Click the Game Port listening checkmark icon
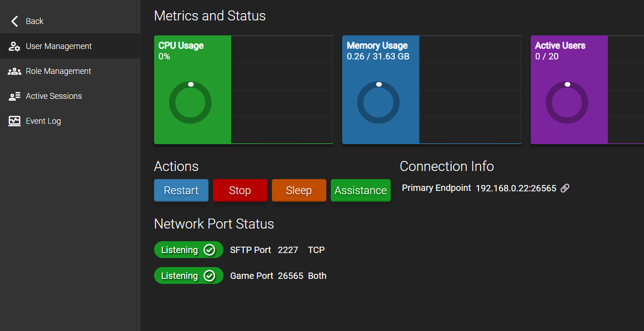 click(209, 276)
